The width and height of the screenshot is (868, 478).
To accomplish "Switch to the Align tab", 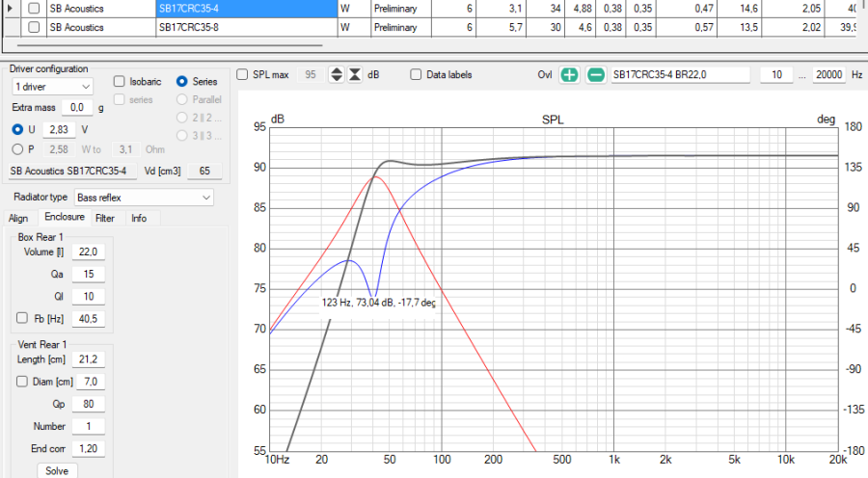I will coord(18,218).
